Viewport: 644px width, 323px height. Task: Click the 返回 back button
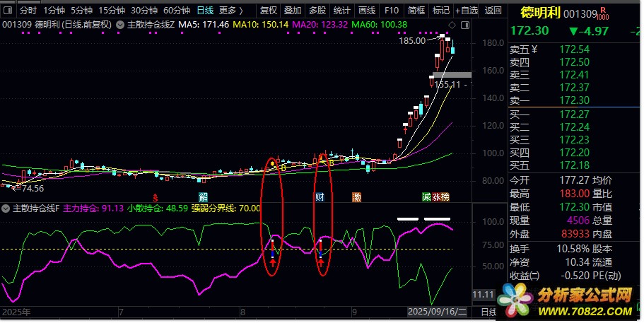tap(493, 11)
